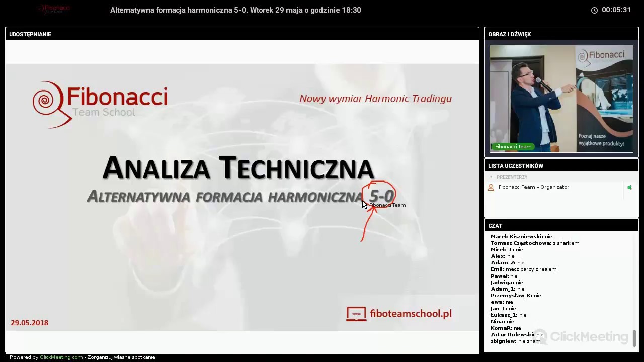The height and width of the screenshot is (362, 644).
Task: Open the ClickMeeting.com link in the footer
Action: click(x=61, y=357)
